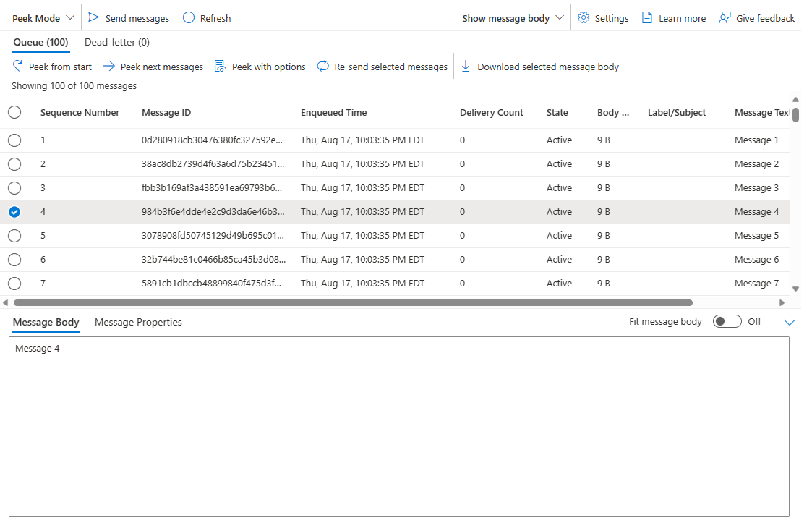Switch to the Dead-letter (0) tab

point(117,42)
